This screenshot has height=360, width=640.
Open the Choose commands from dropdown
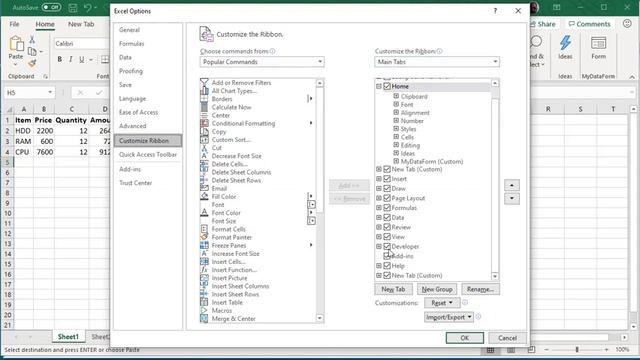(262, 62)
